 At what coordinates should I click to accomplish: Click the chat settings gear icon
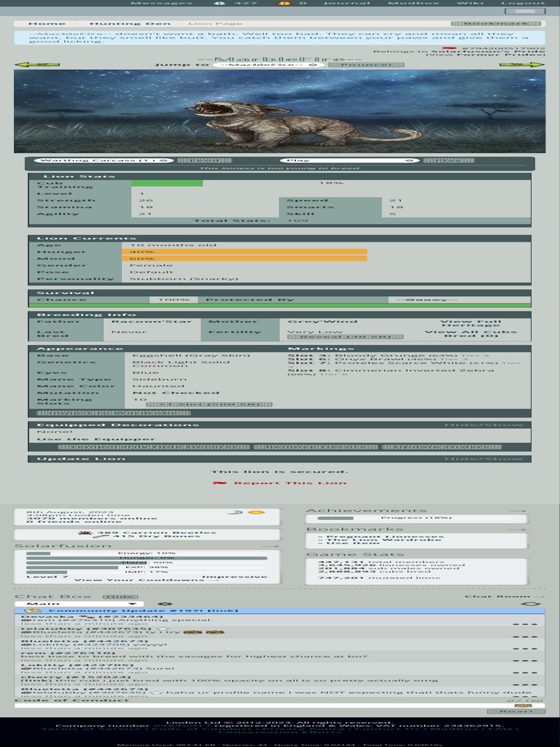tap(165, 604)
